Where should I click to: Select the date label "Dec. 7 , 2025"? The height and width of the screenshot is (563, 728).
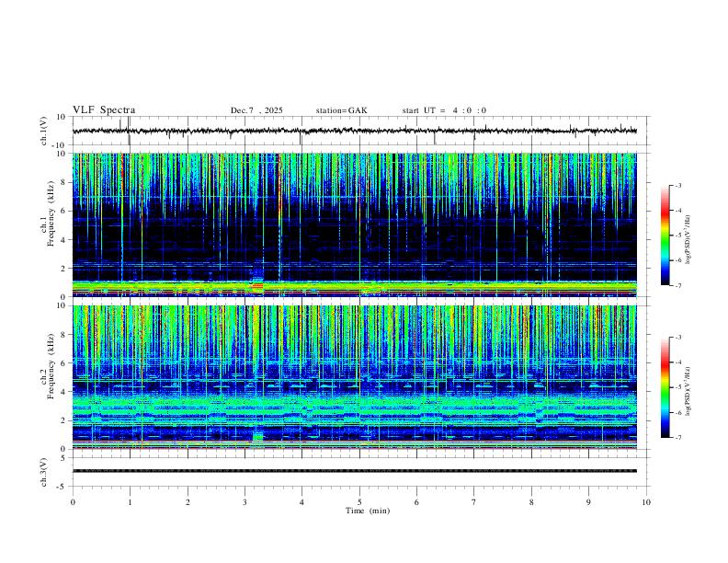256,110
